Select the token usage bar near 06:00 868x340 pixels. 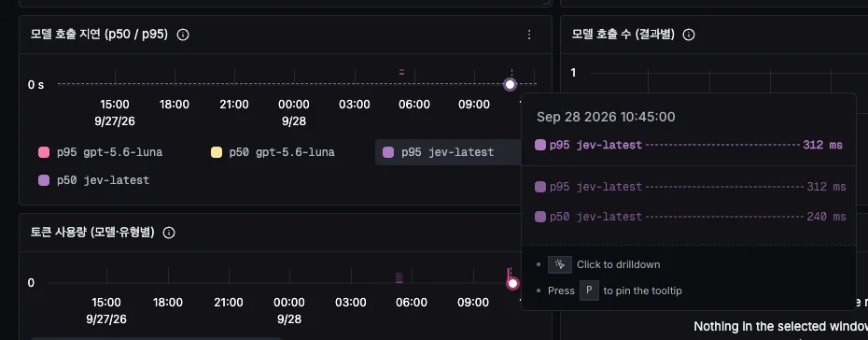(399, 277)
